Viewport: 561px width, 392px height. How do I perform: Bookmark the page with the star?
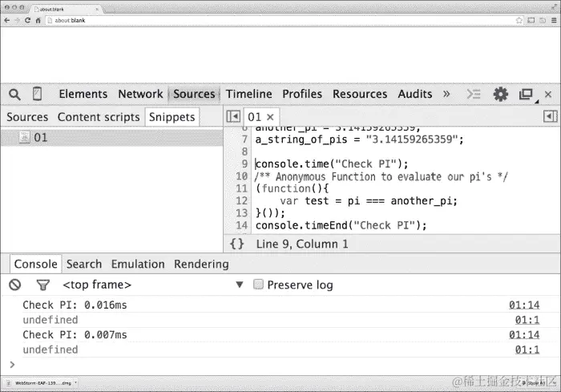(519, 20)
